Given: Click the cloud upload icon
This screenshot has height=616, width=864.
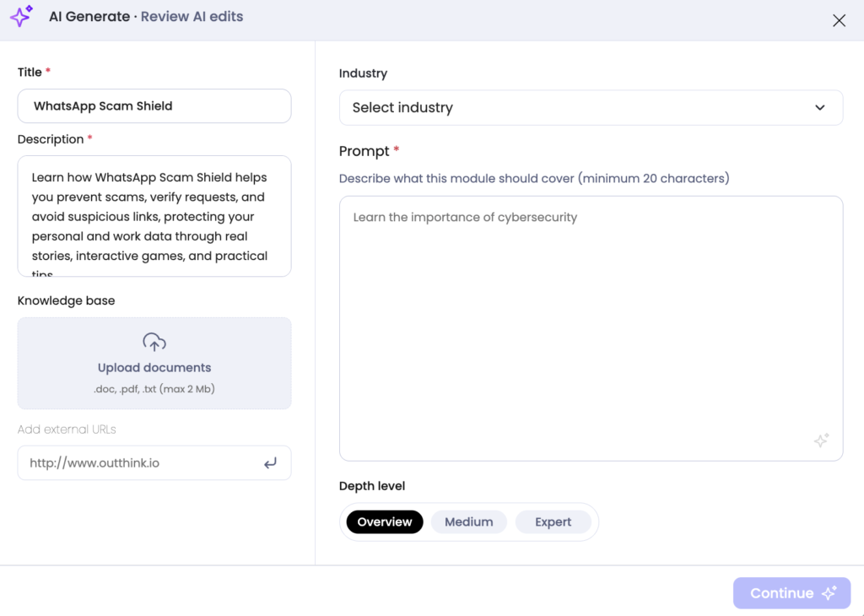Looking at the screenshot, I should [154, 342].
